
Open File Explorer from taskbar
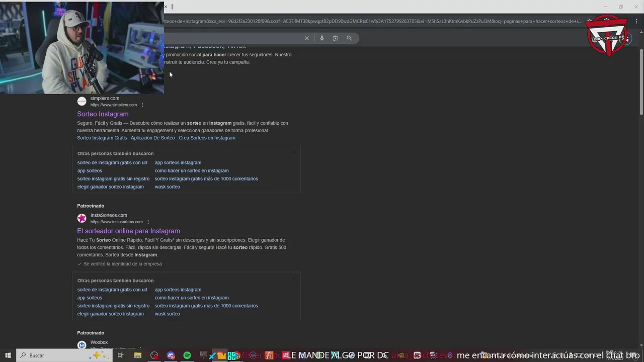coord(137,355)
